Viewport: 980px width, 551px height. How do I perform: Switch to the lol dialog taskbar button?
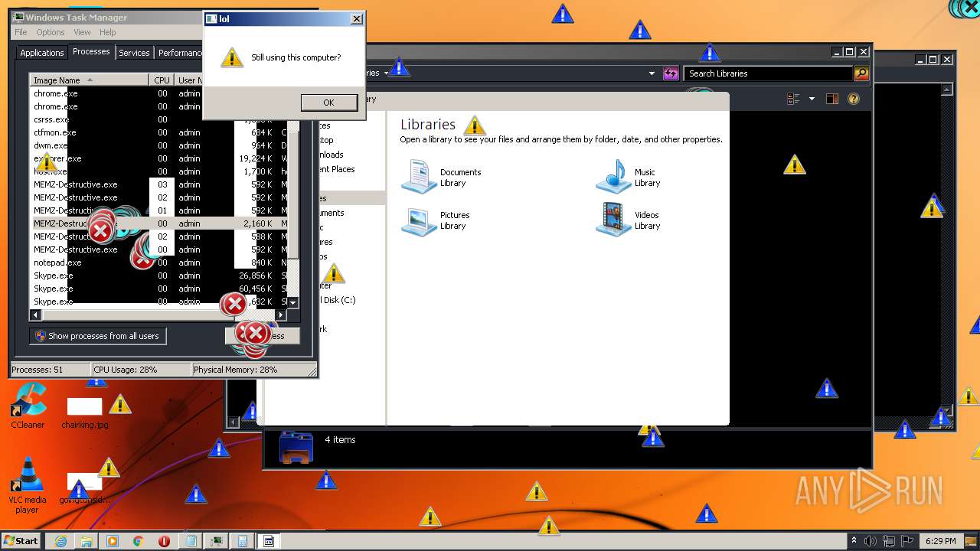coord(269,541)
